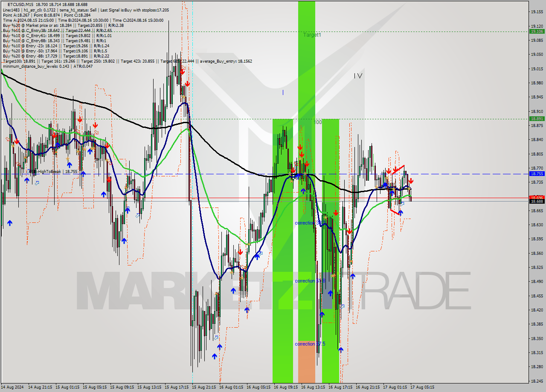The height and width of the screenshot is (392, 546).
Task: Click the 'Time A:2024.08.15 21:15:00' text
Action: [28, 20]
